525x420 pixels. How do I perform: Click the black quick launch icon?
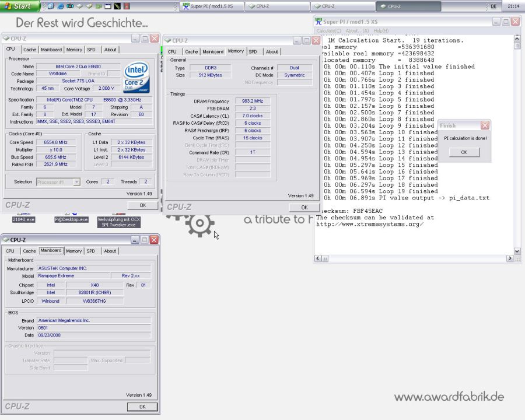coord(117,6)
